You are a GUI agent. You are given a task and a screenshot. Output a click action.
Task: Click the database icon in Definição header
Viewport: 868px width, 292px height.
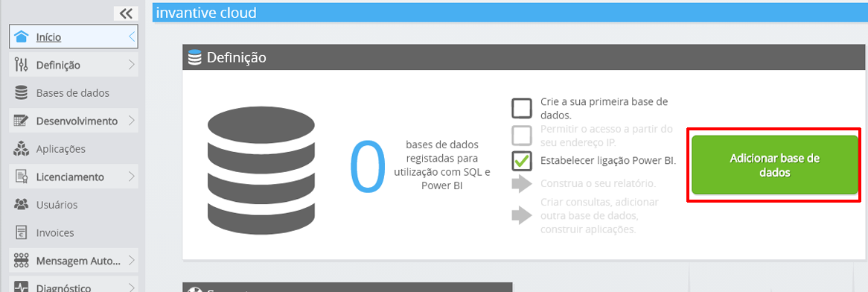click(194, 57)
